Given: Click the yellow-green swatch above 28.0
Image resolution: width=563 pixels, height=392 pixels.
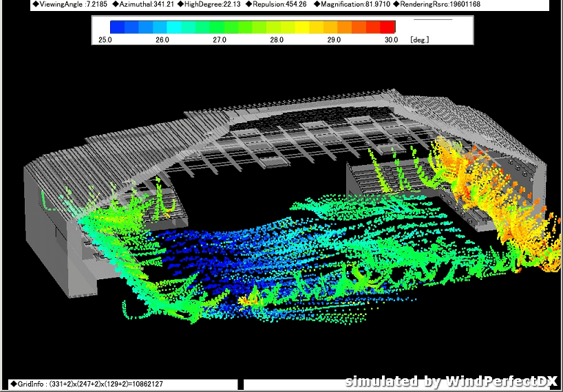Looking at the screenshot, I should click(x=275, y=27).
